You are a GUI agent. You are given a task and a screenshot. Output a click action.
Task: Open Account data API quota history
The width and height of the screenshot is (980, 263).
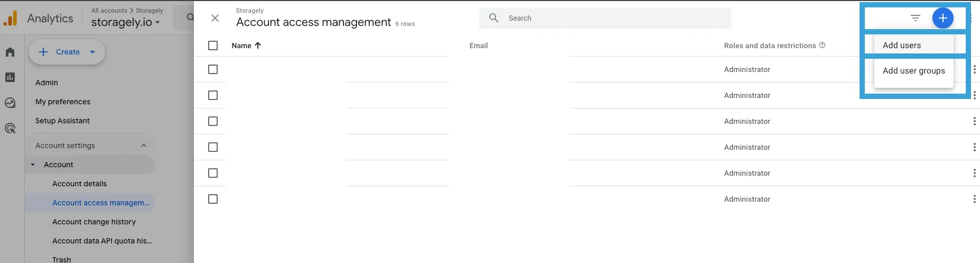point(102,241)
